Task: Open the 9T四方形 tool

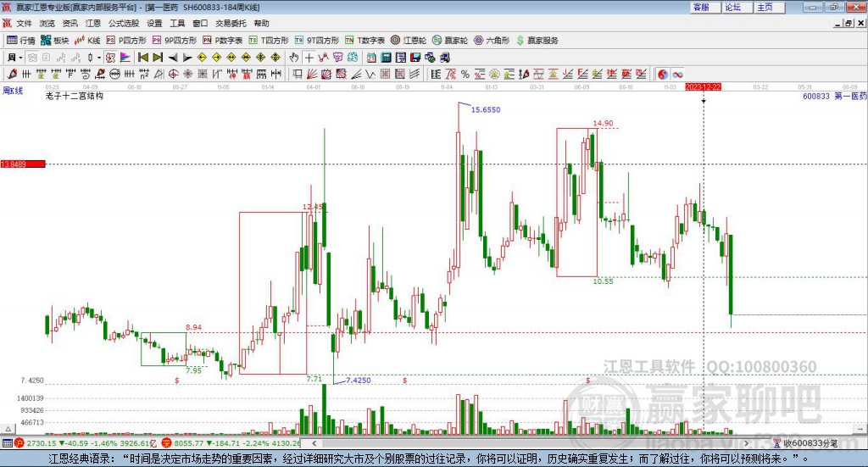Action: 317,41
